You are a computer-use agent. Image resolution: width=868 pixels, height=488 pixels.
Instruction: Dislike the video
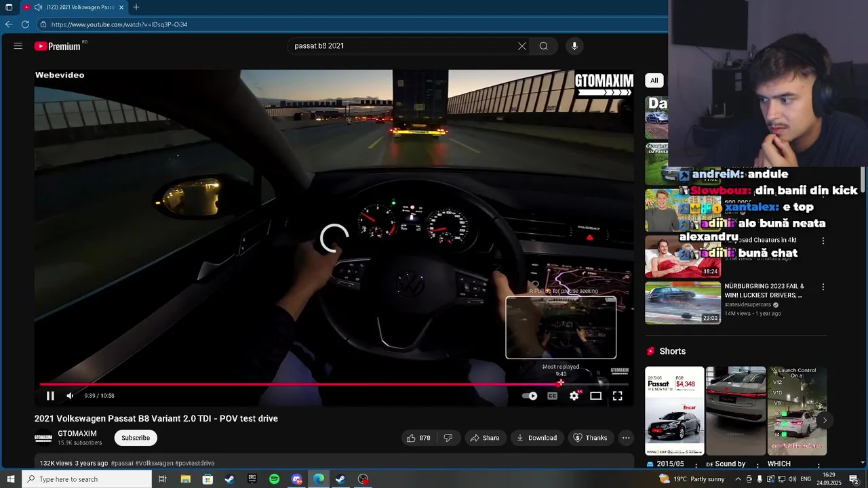[448, 438]
